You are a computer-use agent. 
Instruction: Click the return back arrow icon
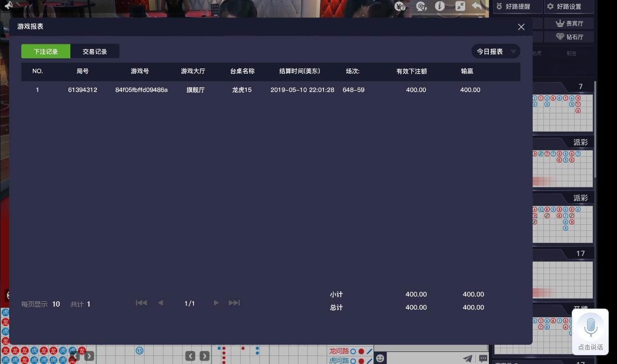(x=477, y=6)
